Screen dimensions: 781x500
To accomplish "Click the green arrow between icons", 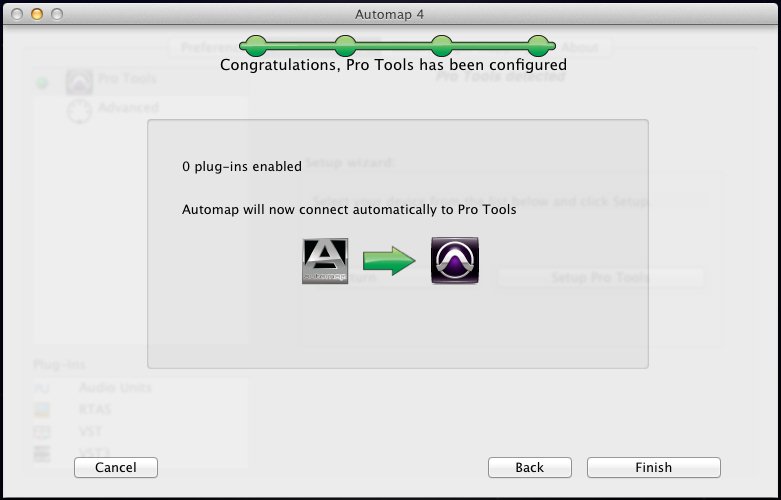I will (389, 260).
